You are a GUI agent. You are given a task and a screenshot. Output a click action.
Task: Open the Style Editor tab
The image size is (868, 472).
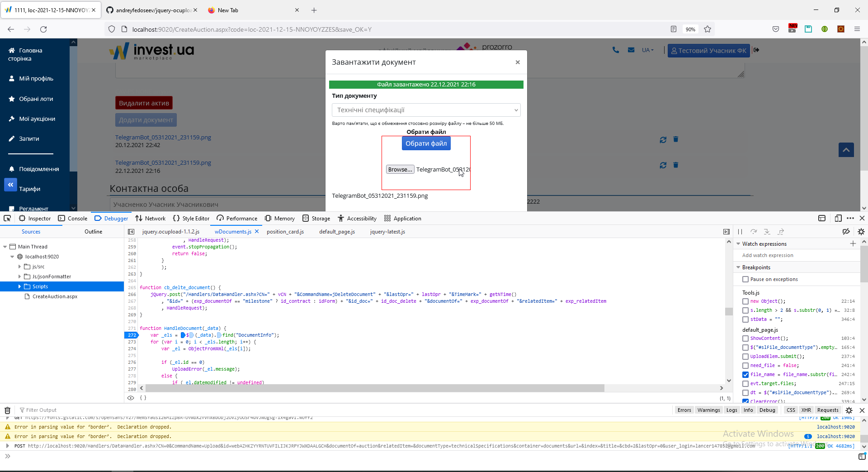[x=191, y=219]
